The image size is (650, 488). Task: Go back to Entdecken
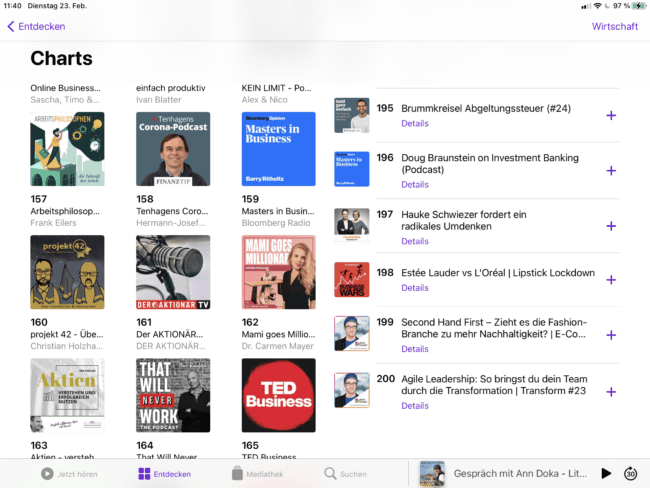36,27
